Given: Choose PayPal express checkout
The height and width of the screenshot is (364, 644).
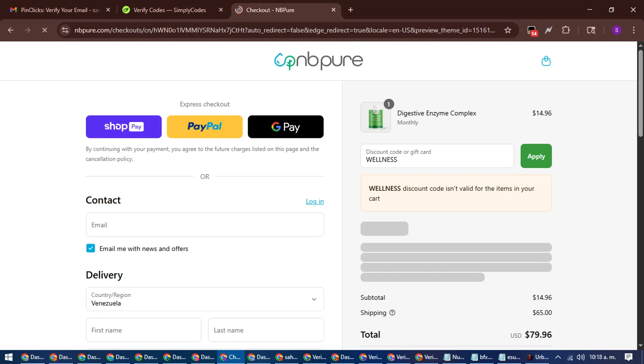Looking at the screenshot, I should pos(204,127).
